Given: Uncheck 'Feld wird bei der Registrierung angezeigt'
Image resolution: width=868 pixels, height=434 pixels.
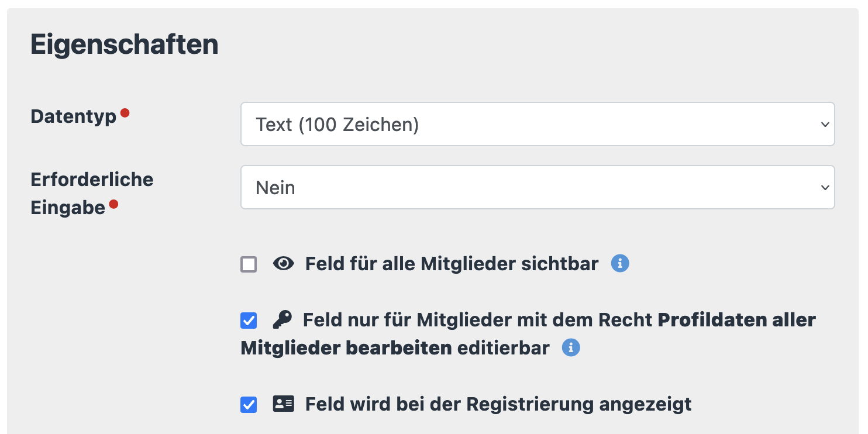Looking at the screenshot, I should tap(249, 405).
